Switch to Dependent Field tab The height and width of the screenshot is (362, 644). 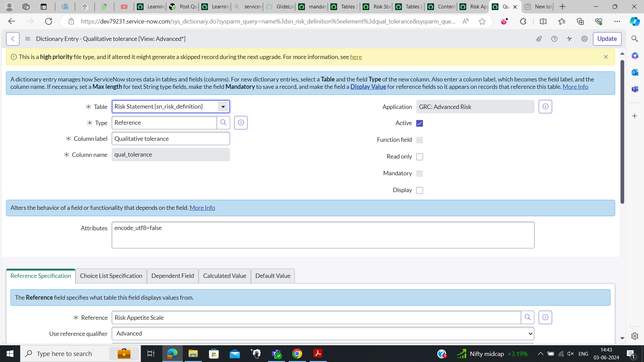[x=173, y=276]
